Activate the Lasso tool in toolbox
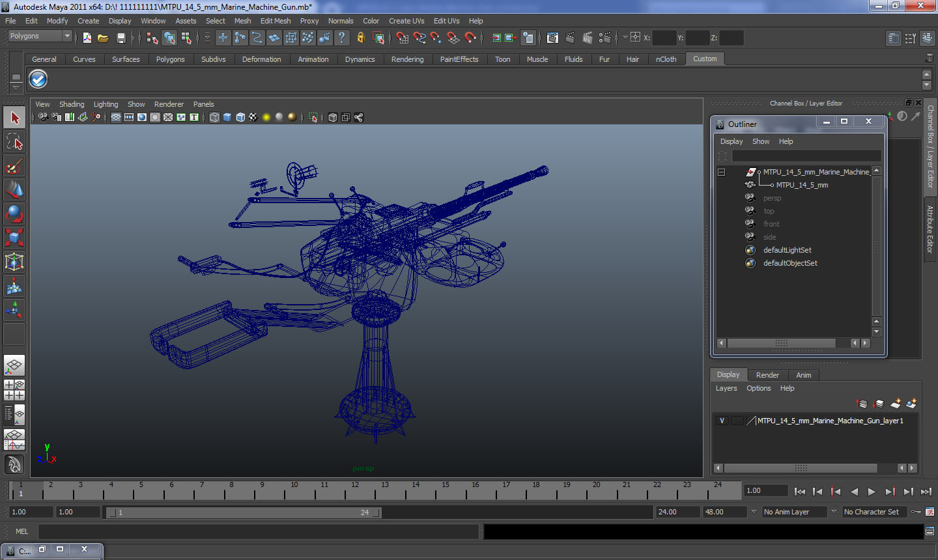The height and width of the screenshot is (560, 938). click(x=14, y=141)
